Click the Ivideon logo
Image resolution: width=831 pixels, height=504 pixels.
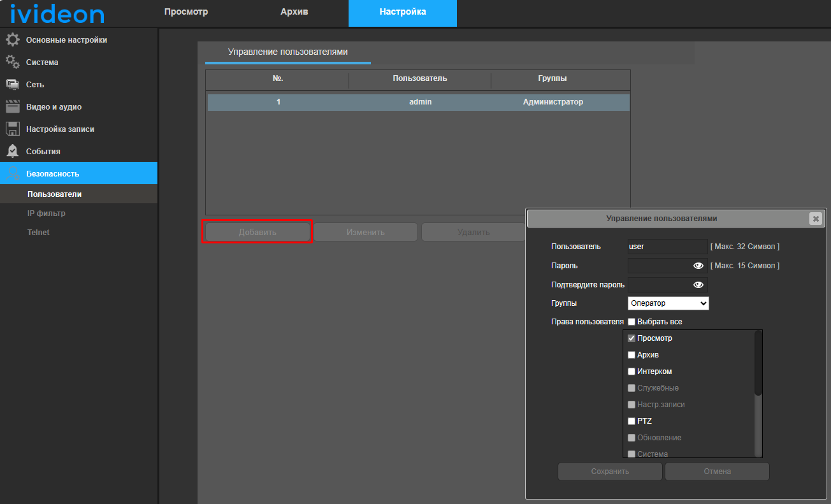57,13
